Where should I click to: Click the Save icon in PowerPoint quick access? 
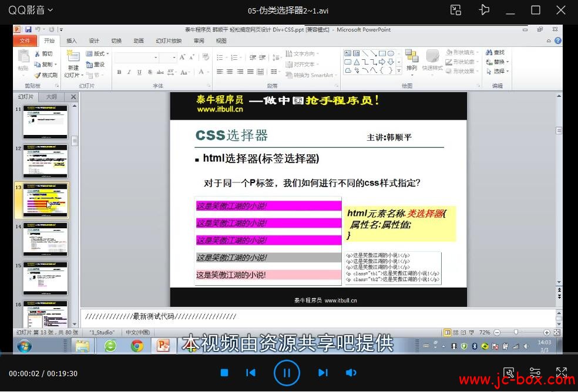tap(28, 29)
